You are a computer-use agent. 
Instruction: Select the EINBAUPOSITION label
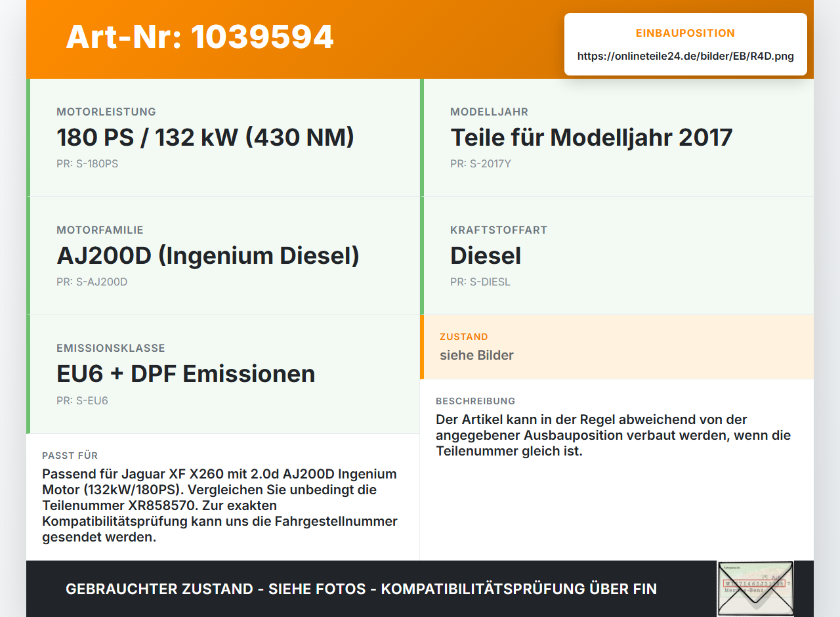[686, 33]
